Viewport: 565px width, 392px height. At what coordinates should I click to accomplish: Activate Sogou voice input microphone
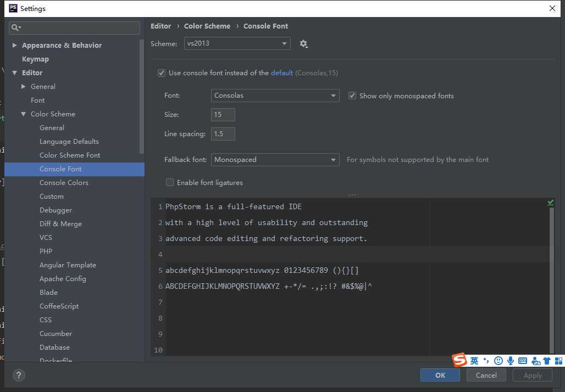coord(510,361)
